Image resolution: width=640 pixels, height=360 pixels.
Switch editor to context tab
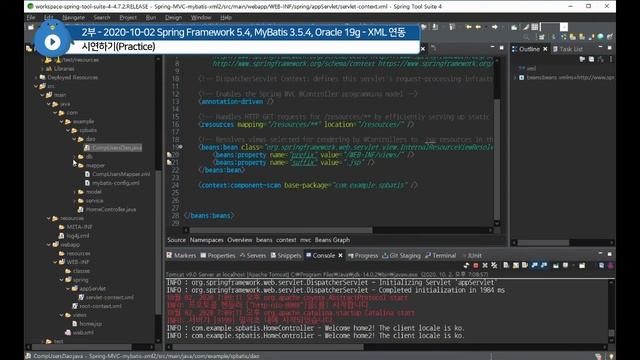pos(286,240)
